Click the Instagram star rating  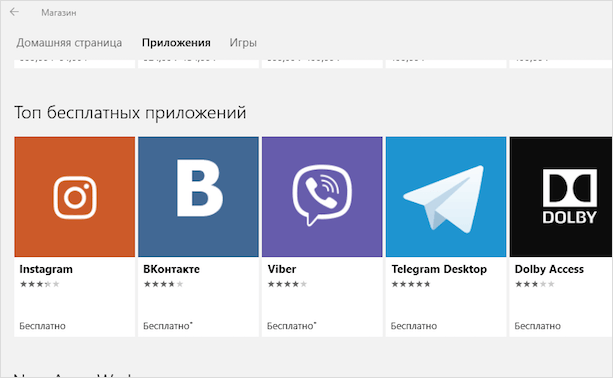tap(39, 284)
